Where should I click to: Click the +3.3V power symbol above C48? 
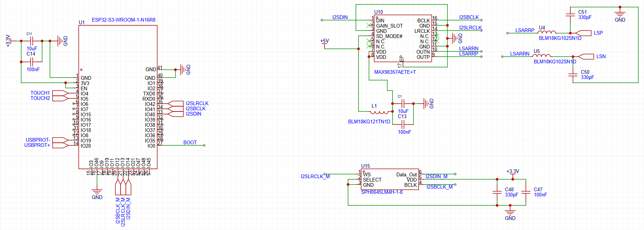(x=513, y=173)
